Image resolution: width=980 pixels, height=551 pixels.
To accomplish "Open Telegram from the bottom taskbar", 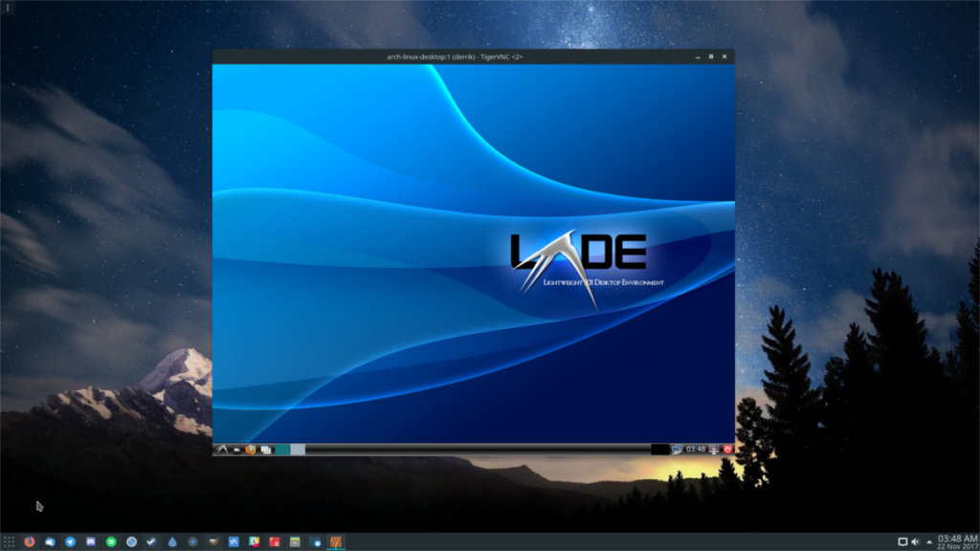I will pos(71,541).
